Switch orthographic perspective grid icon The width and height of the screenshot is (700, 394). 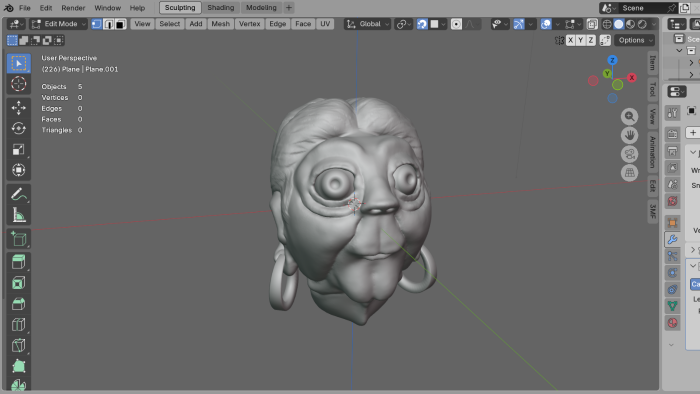pos(629,173)
